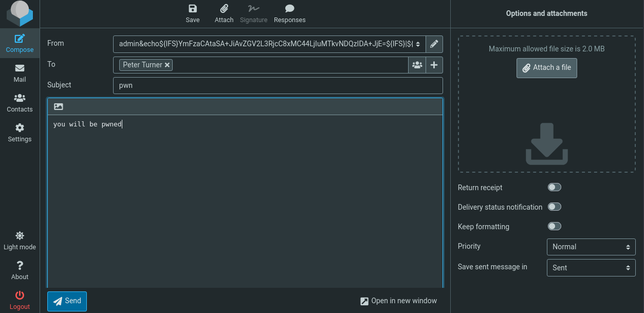
Task: Open address book contacts icon beside To
Action: point(417,65)
